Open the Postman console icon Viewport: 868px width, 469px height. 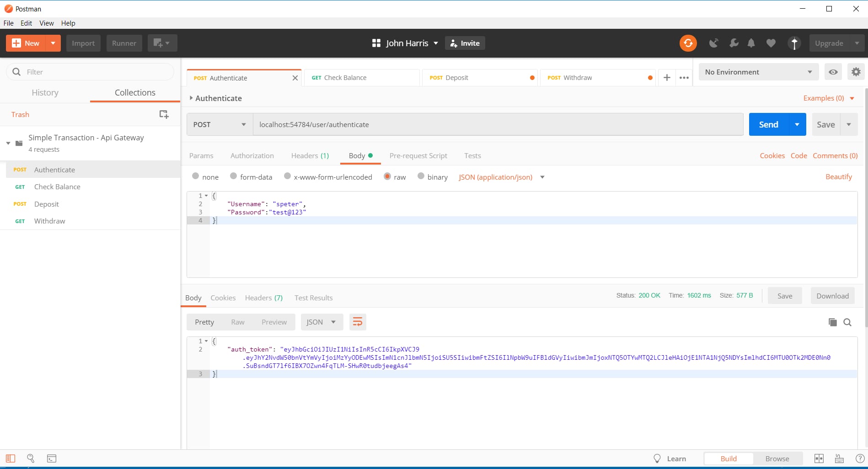tap(52, 458)
